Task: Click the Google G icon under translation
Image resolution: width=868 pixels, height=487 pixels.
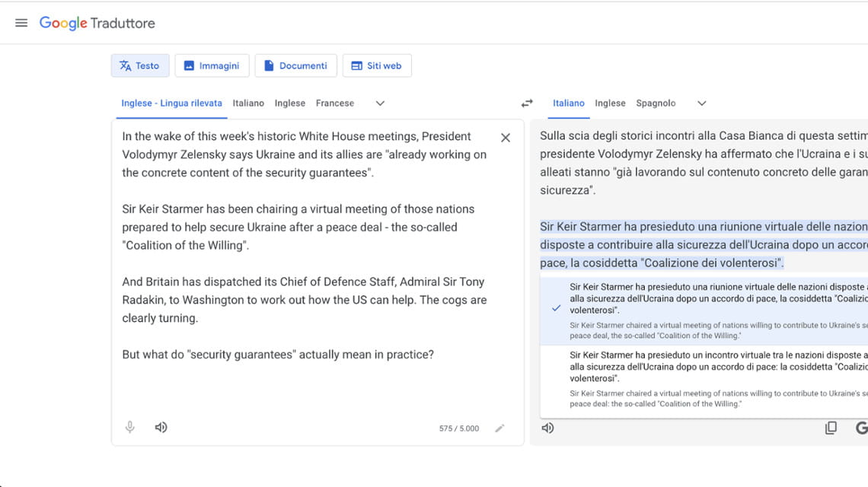Action: (x=861, y=428)
